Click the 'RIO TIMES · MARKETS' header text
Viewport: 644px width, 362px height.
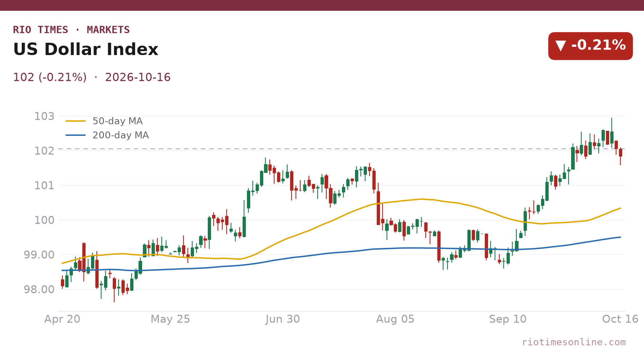(x=71, y=30)
